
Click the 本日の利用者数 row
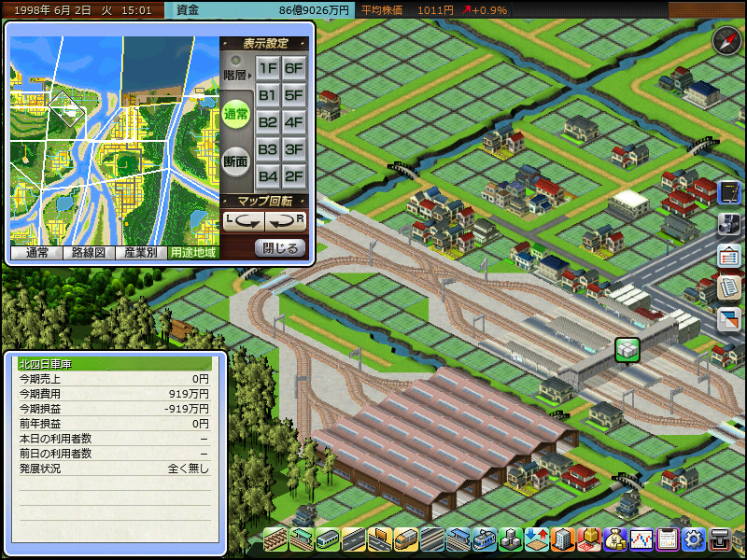114,439
